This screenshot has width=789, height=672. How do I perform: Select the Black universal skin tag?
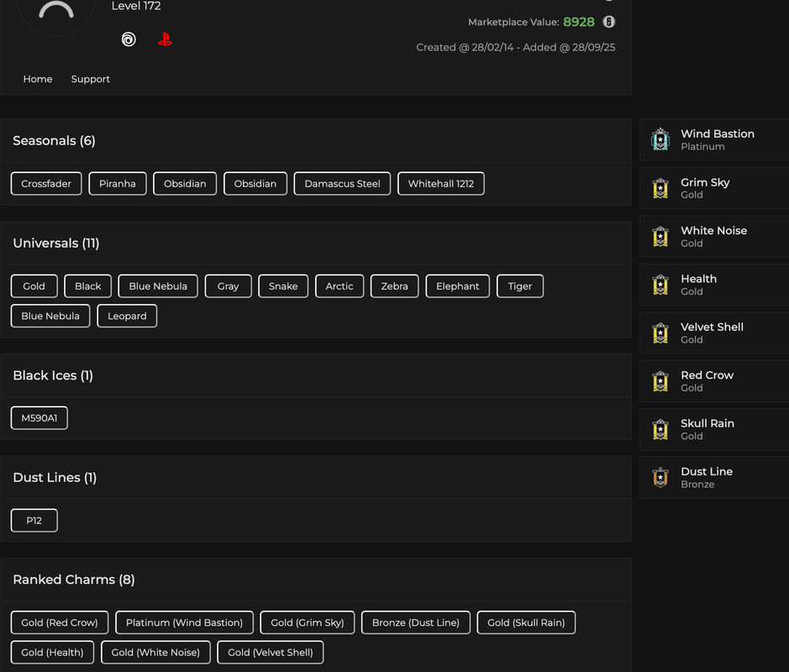click(88, 286)
